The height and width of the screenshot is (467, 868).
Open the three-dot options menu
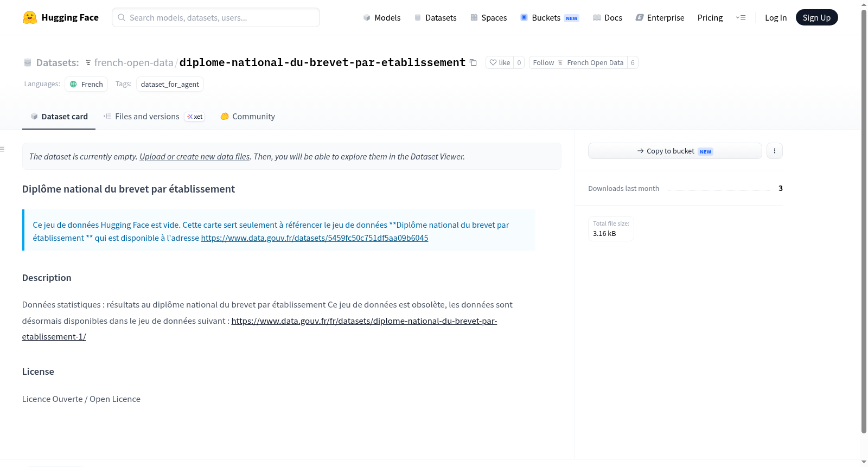click(x=775, y=151)
